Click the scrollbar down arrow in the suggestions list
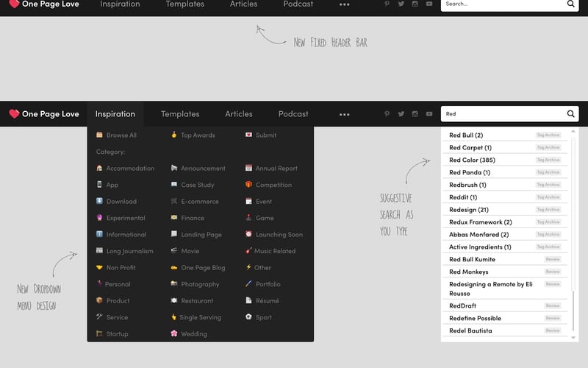 (x=573, y=338)
